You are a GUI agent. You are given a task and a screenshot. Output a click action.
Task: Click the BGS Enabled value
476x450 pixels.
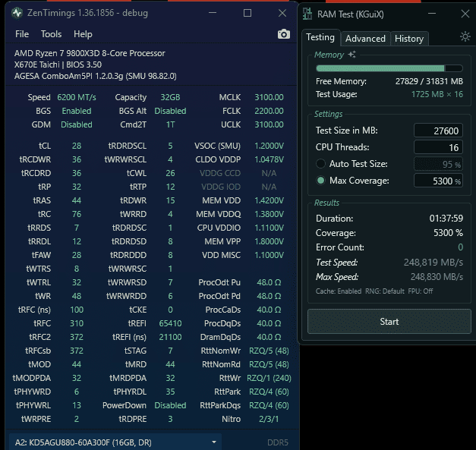(x=77, y=111)
